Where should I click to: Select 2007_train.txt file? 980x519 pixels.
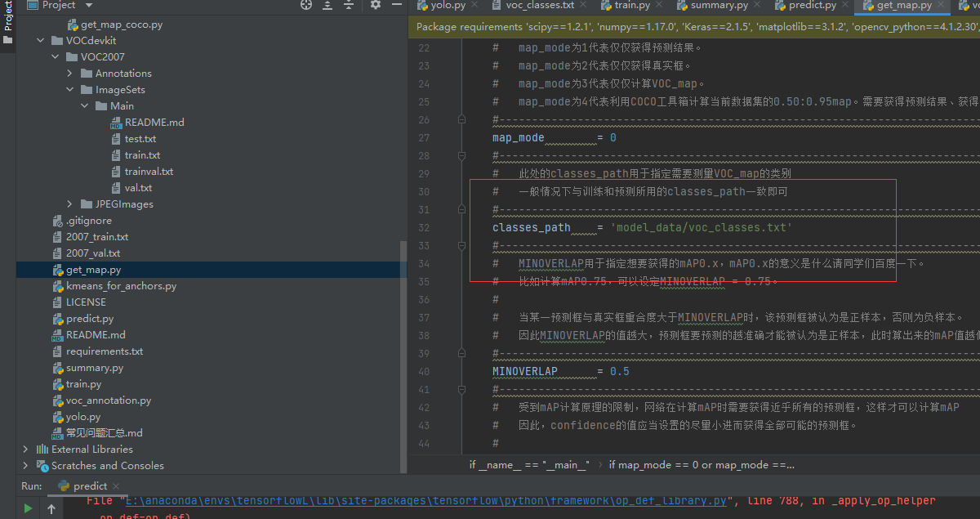[97, 237]
